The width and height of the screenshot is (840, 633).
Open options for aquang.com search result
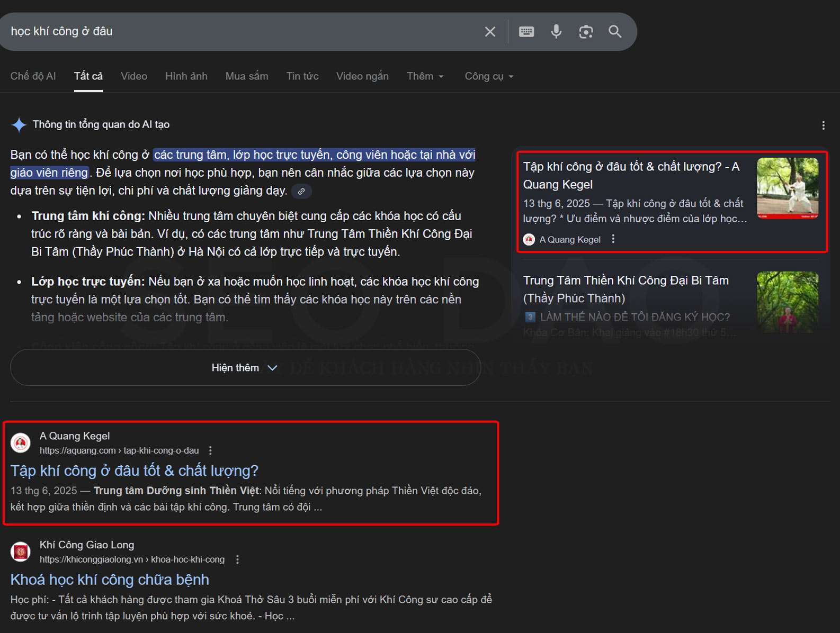coord(211,450)
